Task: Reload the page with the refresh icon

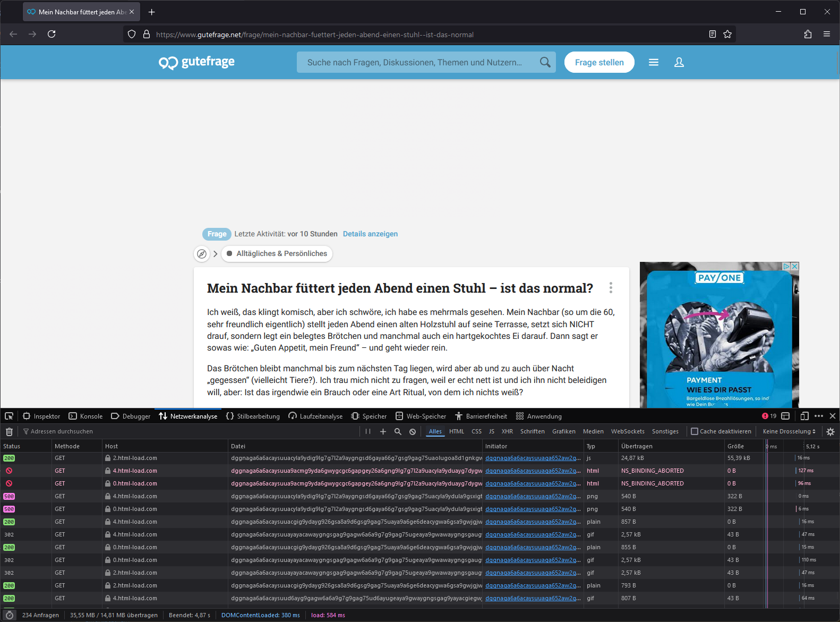Action: coord(52,34)
